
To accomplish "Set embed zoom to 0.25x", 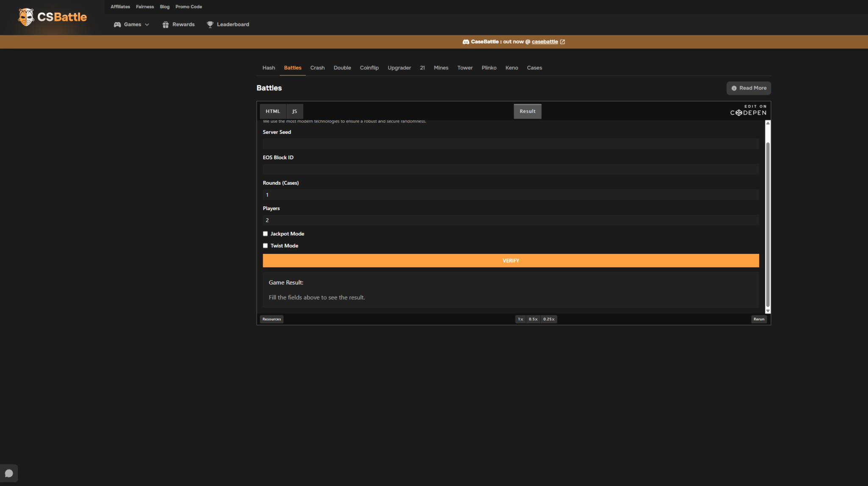I will pyautogui.click(x=549, y=319).
